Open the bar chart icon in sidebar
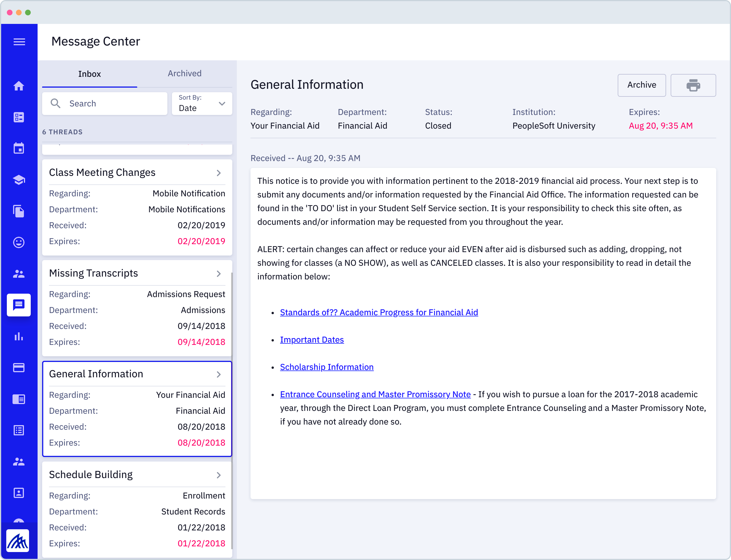Screen dimensions: 731x560 click(19, 336)
